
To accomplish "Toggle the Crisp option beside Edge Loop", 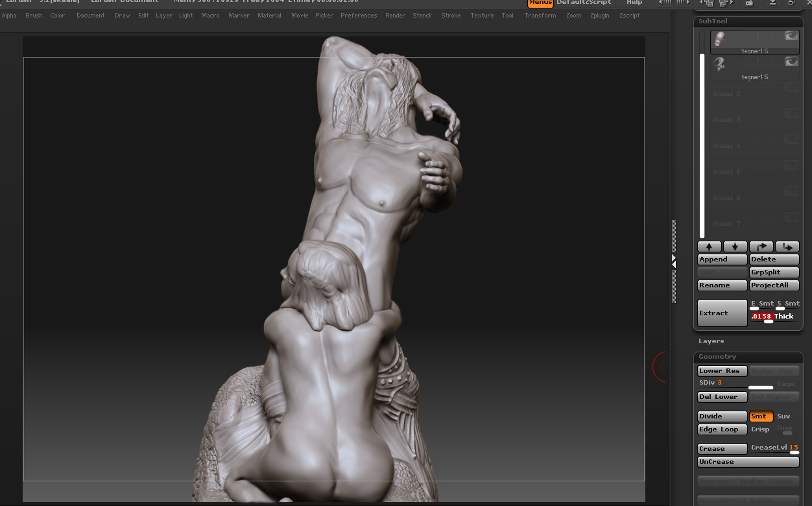I will (760, 429).
